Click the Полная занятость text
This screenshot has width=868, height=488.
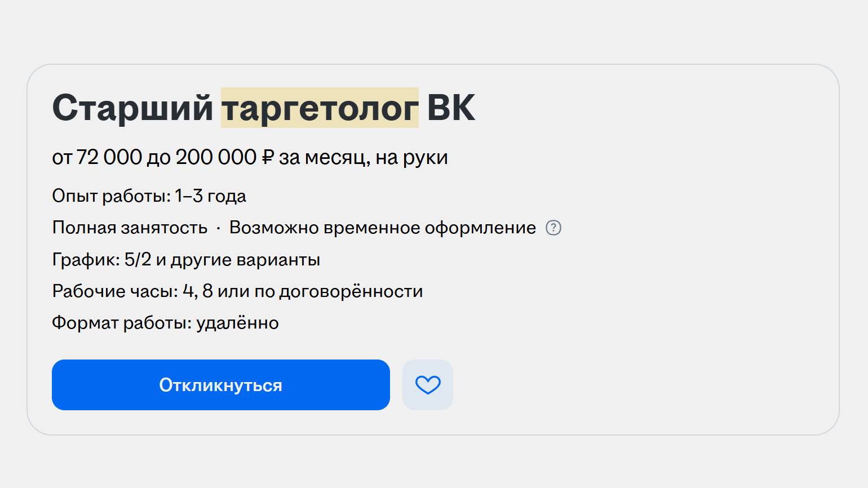coord(130,228)
